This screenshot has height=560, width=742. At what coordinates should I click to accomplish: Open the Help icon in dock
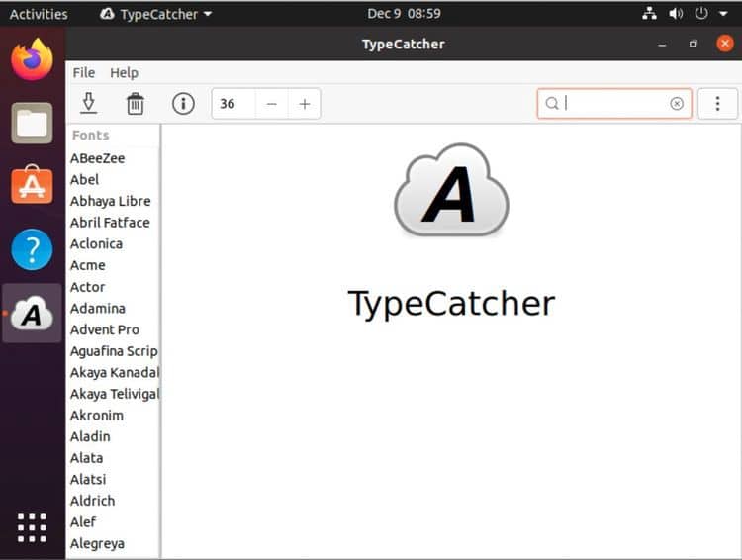click(32, 249)
